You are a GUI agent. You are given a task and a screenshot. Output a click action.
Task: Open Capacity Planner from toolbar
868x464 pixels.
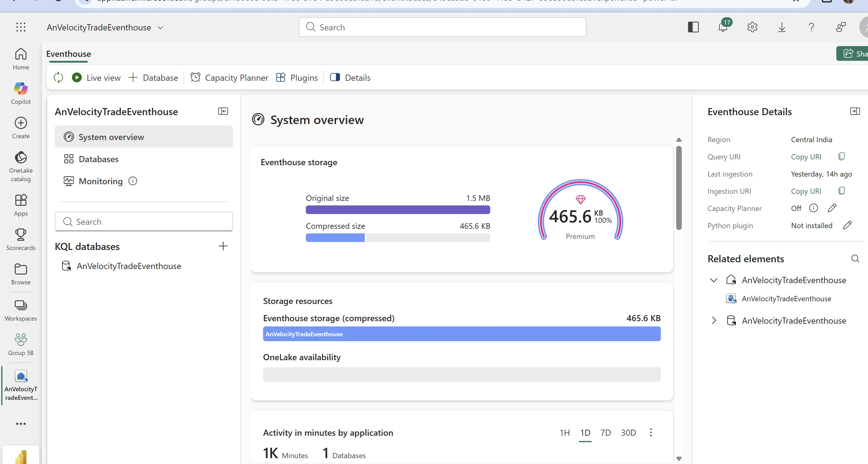tap(230, 77)
